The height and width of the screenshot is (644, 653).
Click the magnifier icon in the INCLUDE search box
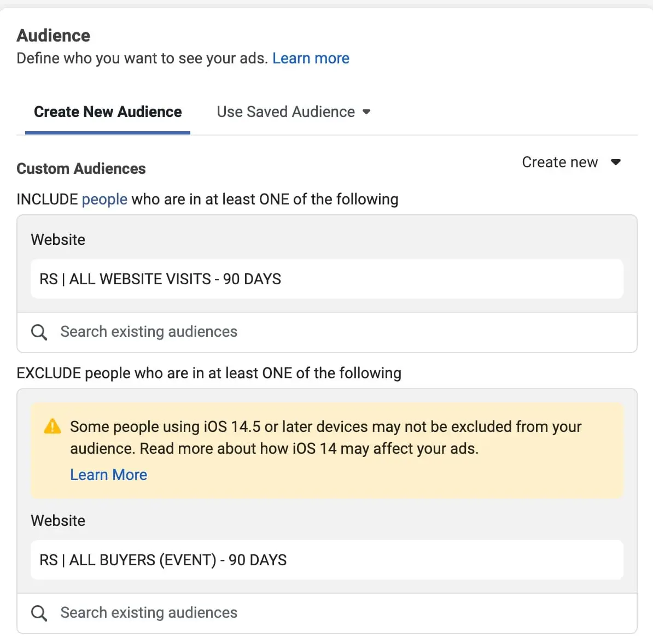(x=39, y=332)
